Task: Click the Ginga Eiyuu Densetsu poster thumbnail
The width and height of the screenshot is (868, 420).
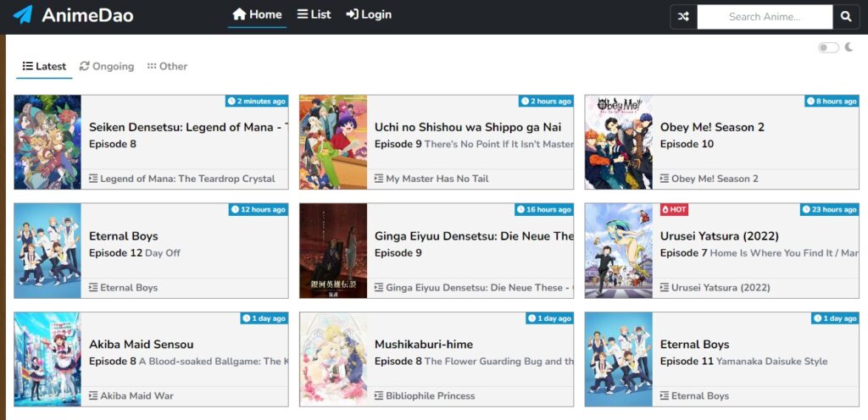Action: click(333, 251)
